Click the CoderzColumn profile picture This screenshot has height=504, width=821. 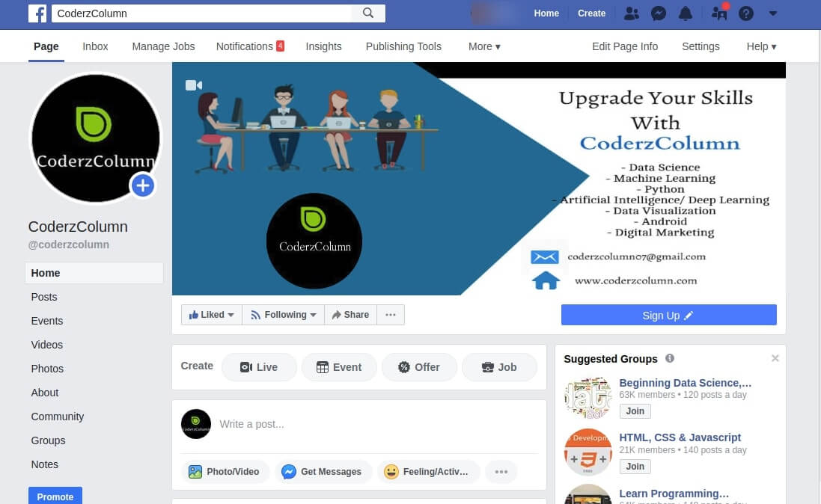click(95, 138)
